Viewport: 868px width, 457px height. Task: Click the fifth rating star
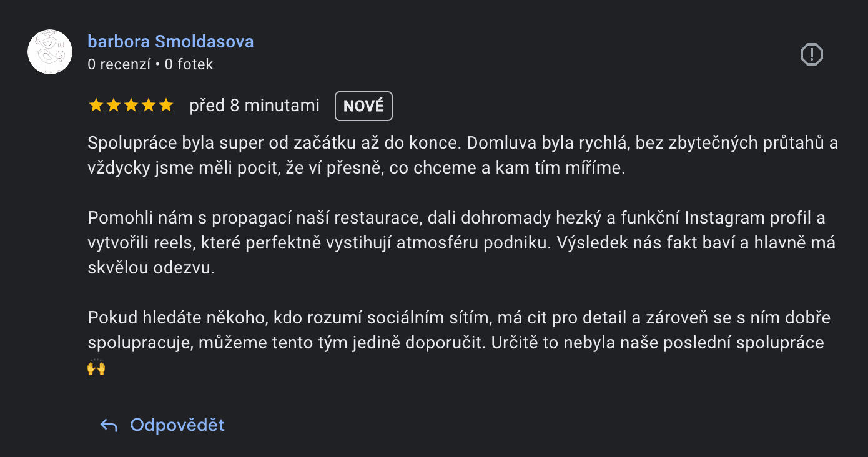pos(165,106)
